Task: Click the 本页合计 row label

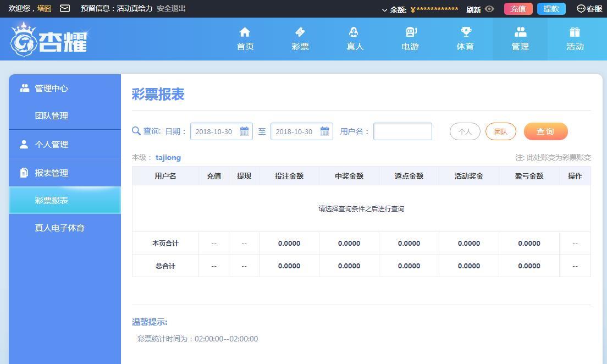Action: [x=165, y=243]
